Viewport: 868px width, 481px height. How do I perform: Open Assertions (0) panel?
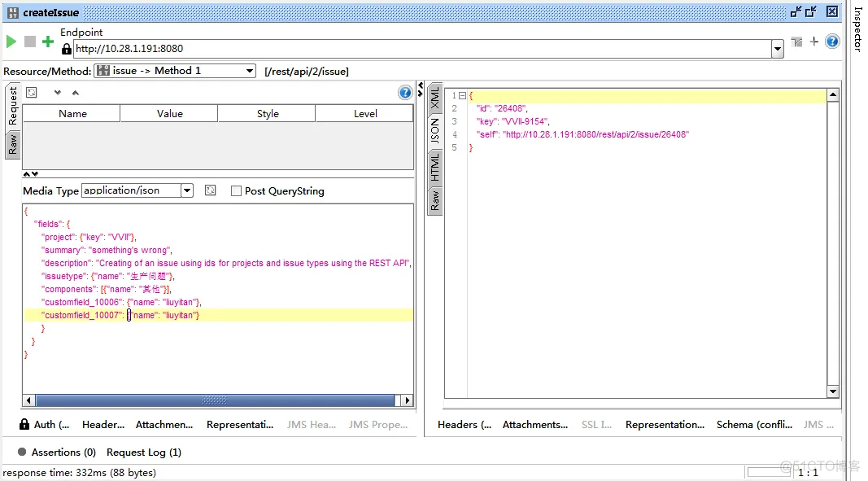coord(57,453)
